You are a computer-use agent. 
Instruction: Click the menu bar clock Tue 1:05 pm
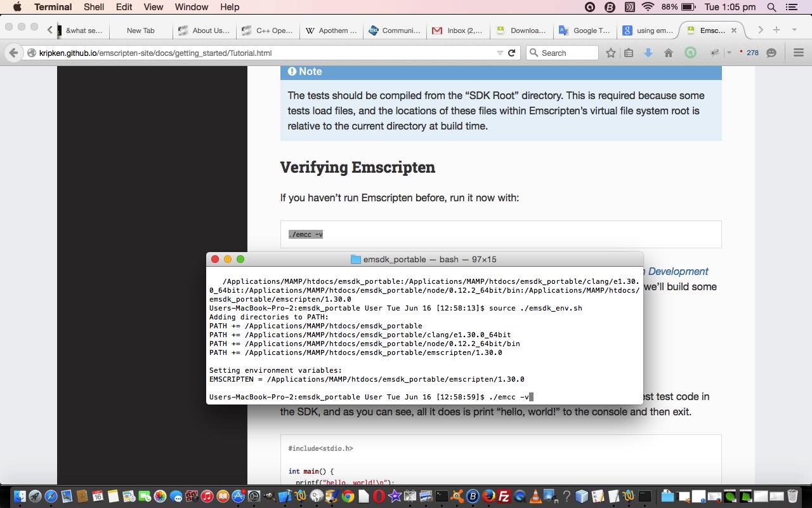tap(730, 7)
